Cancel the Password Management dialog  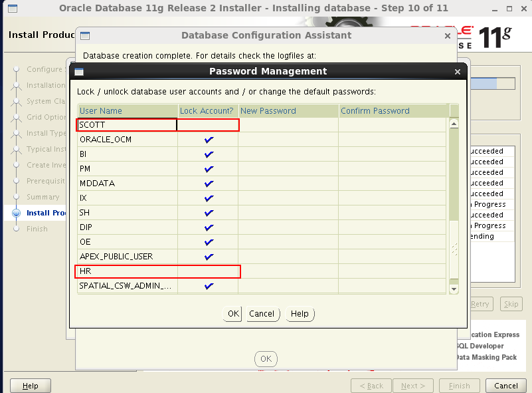click(x=262, y=313)
